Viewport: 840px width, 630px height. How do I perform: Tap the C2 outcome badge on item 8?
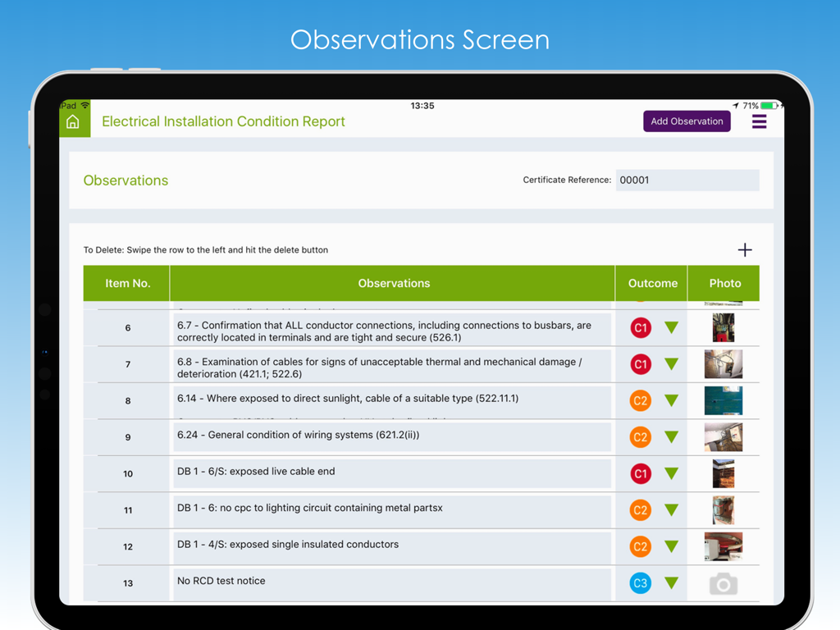click(x=640, y=400)
